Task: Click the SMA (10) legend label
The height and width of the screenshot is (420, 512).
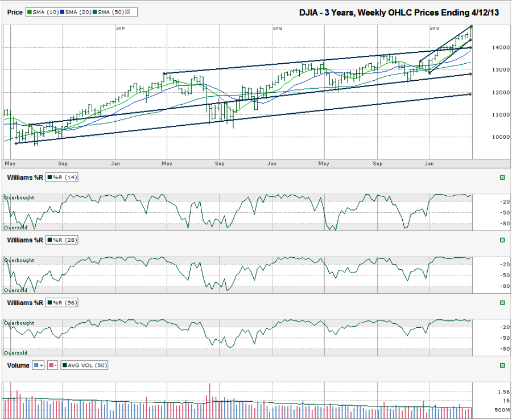Action: [46, 12]
